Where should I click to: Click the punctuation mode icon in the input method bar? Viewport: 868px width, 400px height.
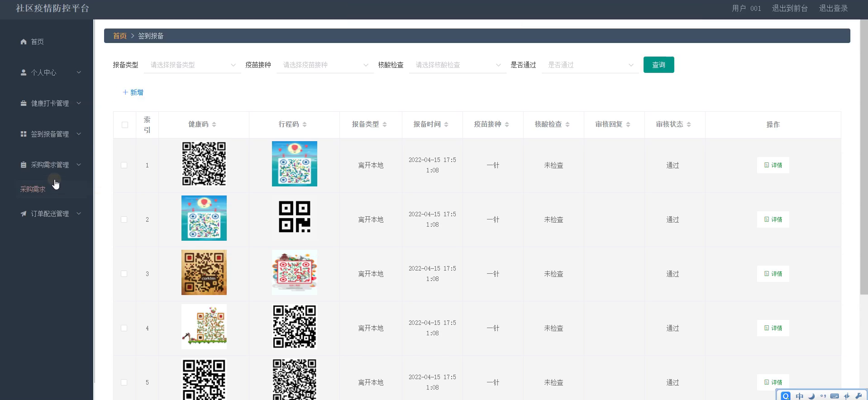click(823, 396)
